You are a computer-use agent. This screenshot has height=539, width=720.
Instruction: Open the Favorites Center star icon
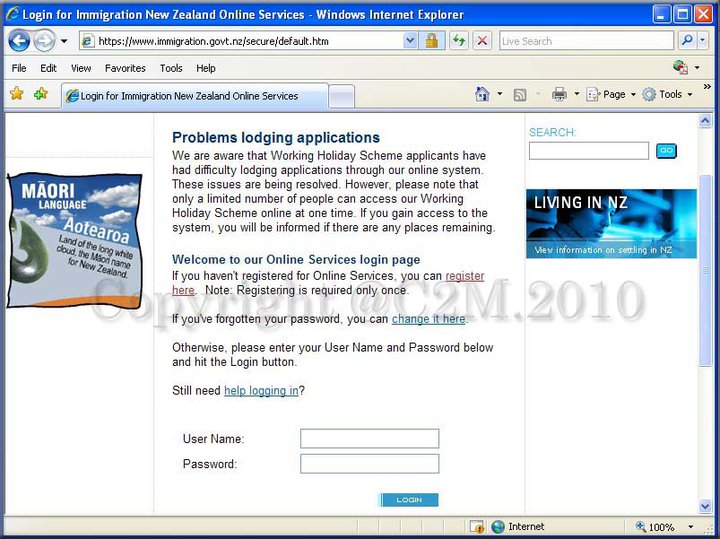tap(17, 94)
